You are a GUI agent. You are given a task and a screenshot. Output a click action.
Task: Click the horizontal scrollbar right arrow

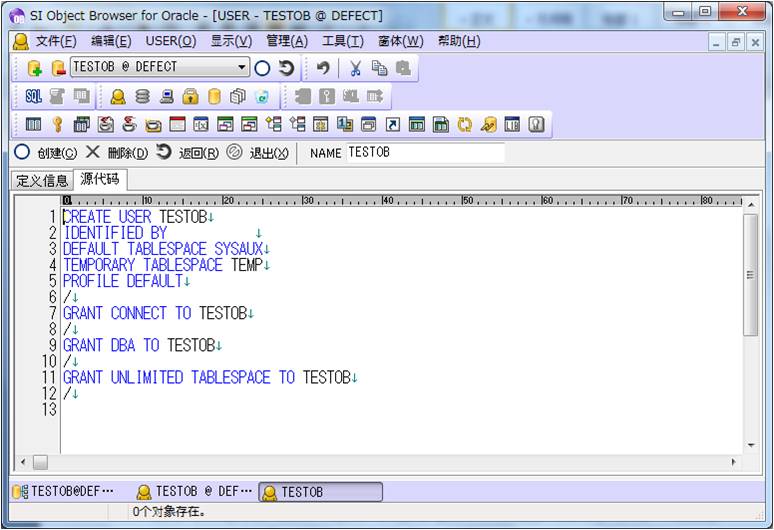tap(733, 462)
